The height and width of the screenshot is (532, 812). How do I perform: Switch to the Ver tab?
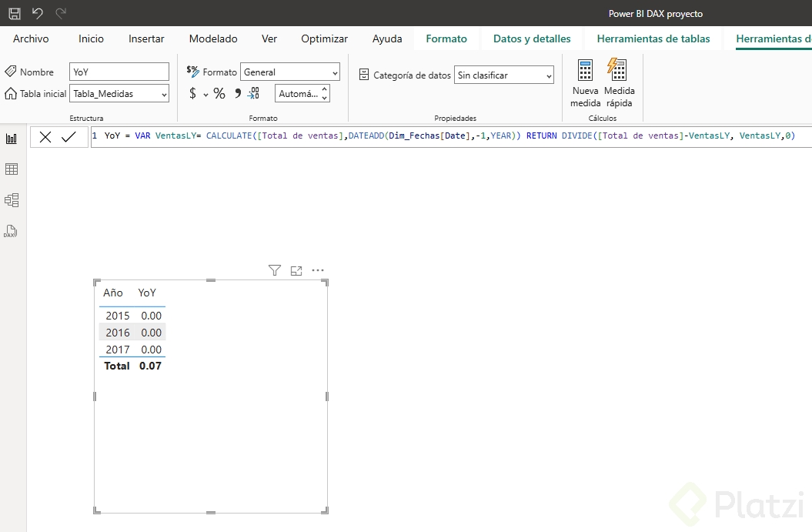[x=269, y=38]
